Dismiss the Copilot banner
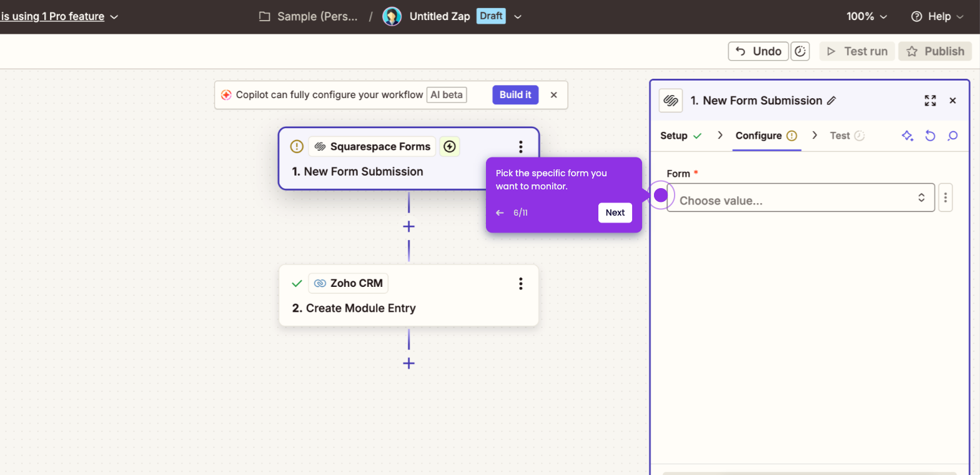 pyautogui.click(x=553, y=95)
